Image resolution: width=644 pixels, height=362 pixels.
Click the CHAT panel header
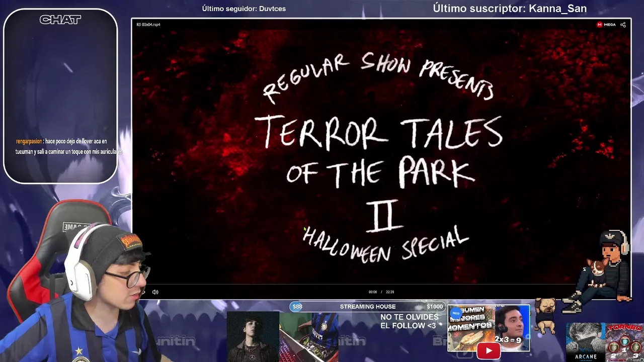pos(60,20)
